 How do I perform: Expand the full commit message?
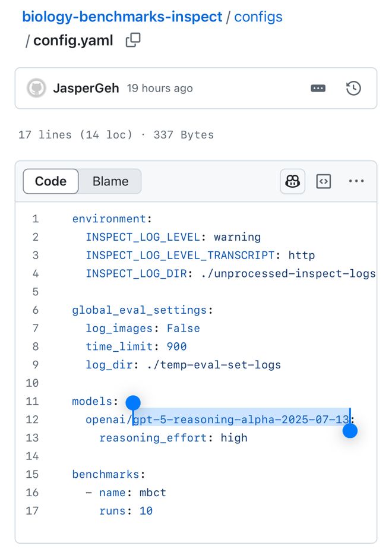318,88
